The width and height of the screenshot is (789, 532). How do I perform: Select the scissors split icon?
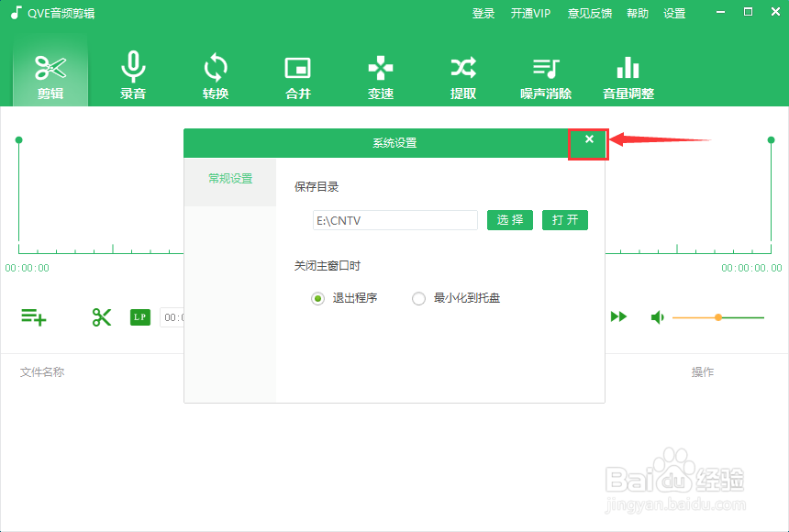click(101, 316)
